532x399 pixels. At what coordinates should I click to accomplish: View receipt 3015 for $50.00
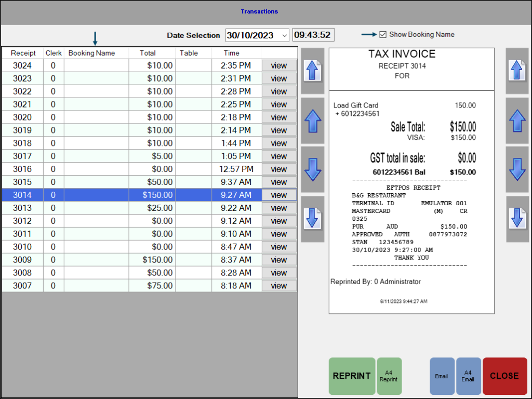point(279,182)
